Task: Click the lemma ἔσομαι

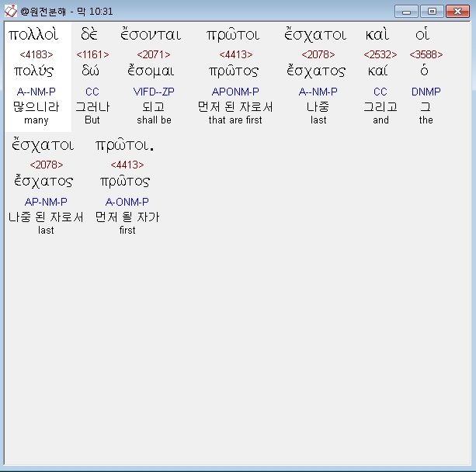Action: click(x=151, y=71)
